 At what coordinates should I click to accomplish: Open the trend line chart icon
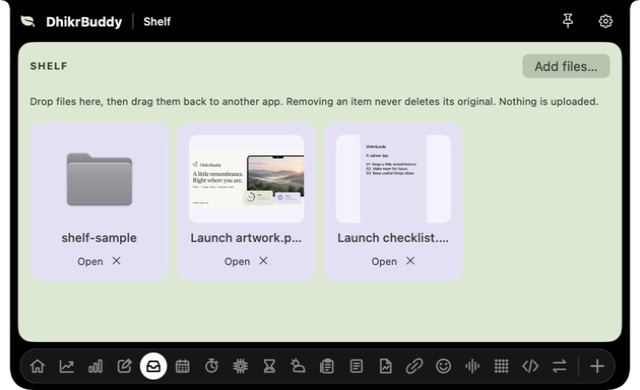click(67, 366)
